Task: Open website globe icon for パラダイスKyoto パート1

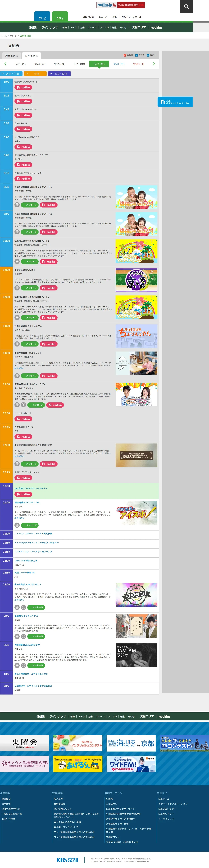Action: click(17, 261)
